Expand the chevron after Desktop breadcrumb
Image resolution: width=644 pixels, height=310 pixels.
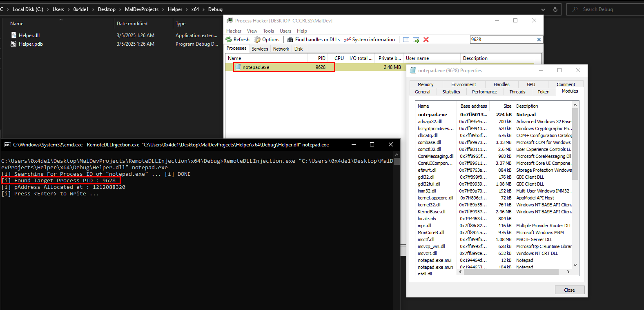tap(120, 9)
